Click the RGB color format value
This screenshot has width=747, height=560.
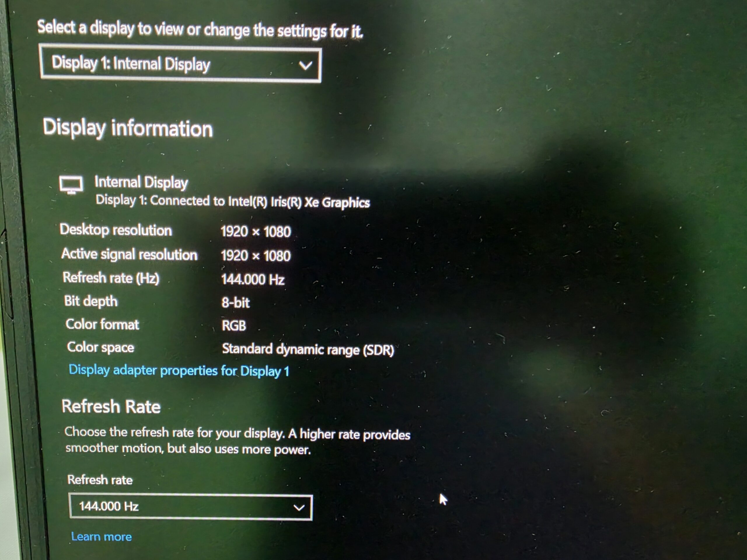pos(234,326)
